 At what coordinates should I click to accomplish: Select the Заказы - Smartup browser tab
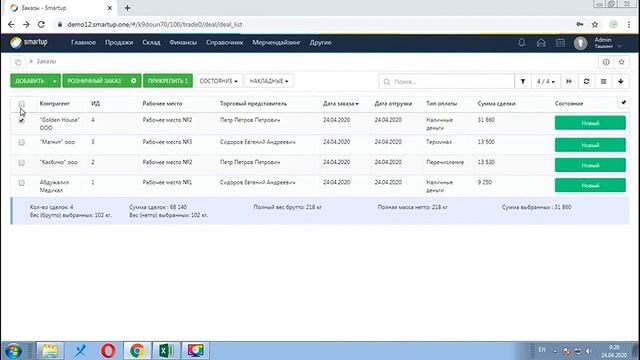pos(61,8)
